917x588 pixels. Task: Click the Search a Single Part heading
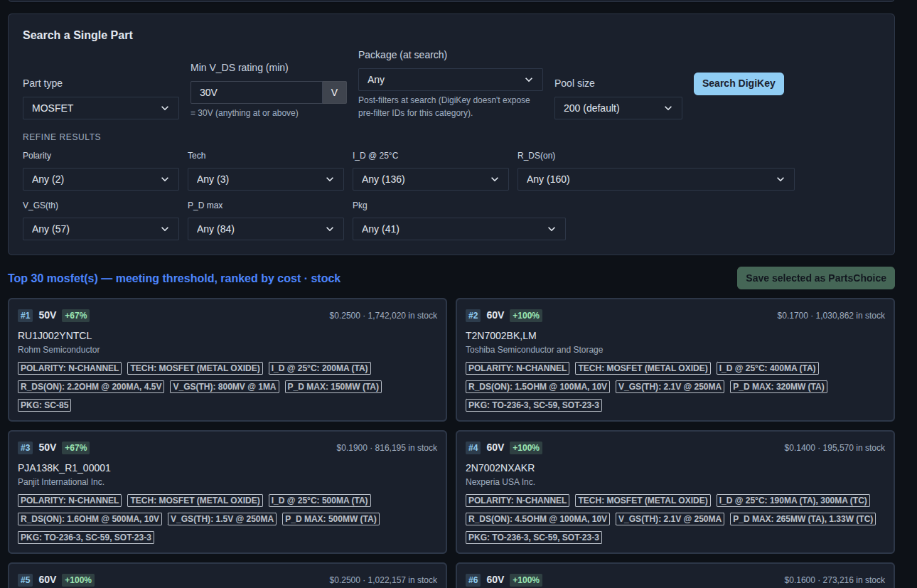point(77,35)
